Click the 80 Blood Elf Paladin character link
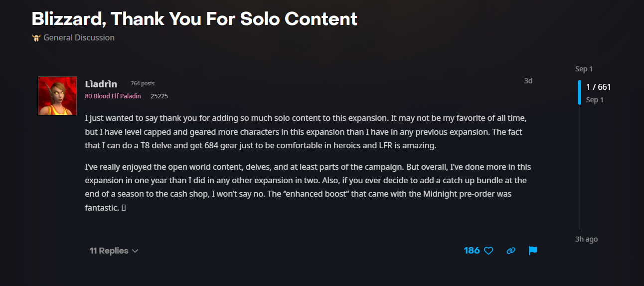The height and width of the screenshot is (286, 644). 113,96
